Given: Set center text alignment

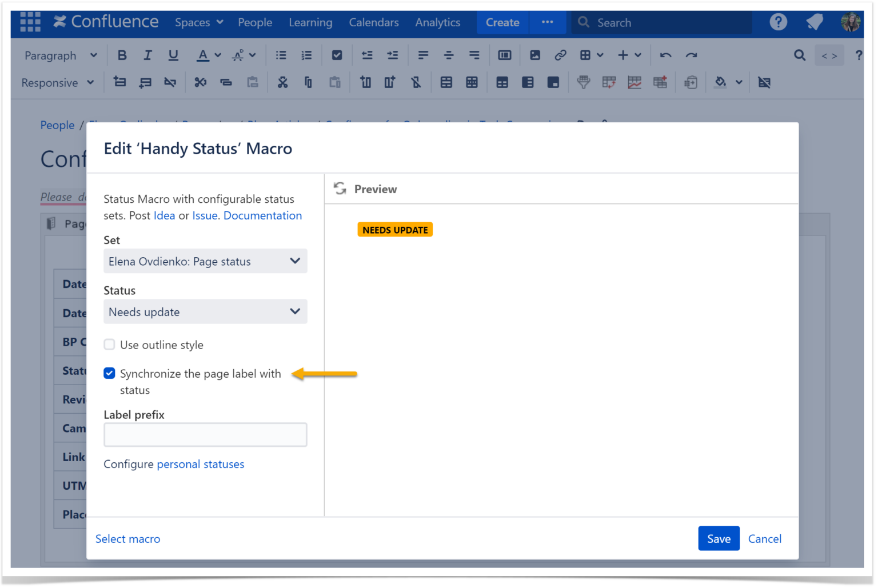Looking at the screenshot, I should (x=449, y=55).
